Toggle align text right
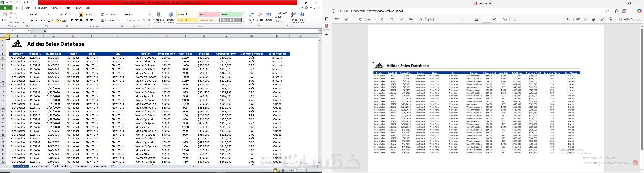Screen dimensions: 644x173 tap(81, 20)
